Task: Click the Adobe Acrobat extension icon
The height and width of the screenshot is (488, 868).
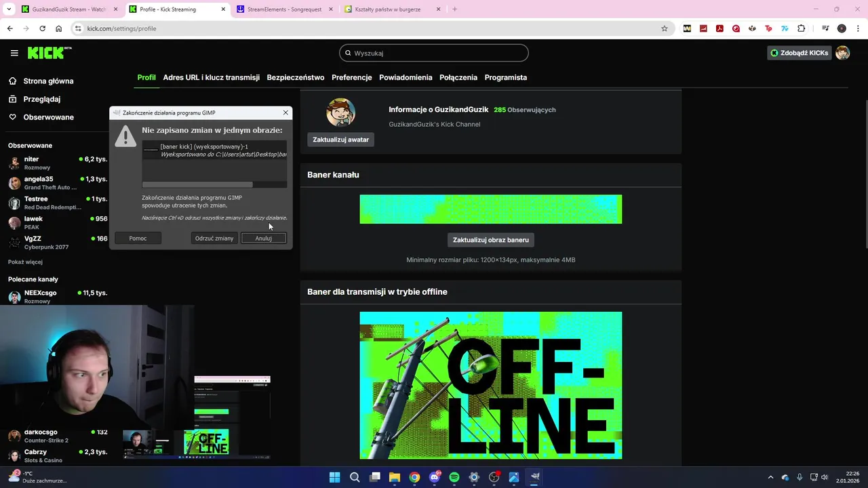Action: (x=719, y=28)
